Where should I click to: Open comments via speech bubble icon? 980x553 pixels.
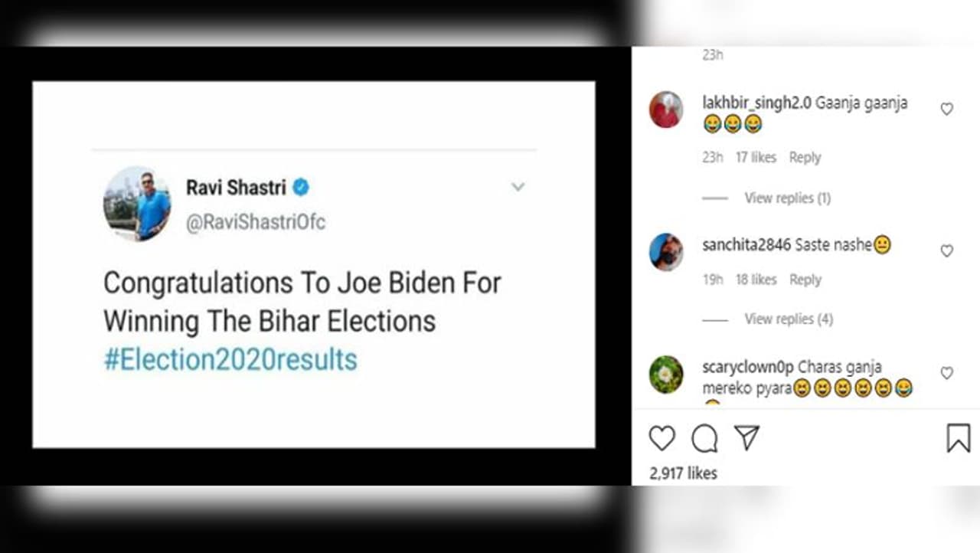(704, 439)
